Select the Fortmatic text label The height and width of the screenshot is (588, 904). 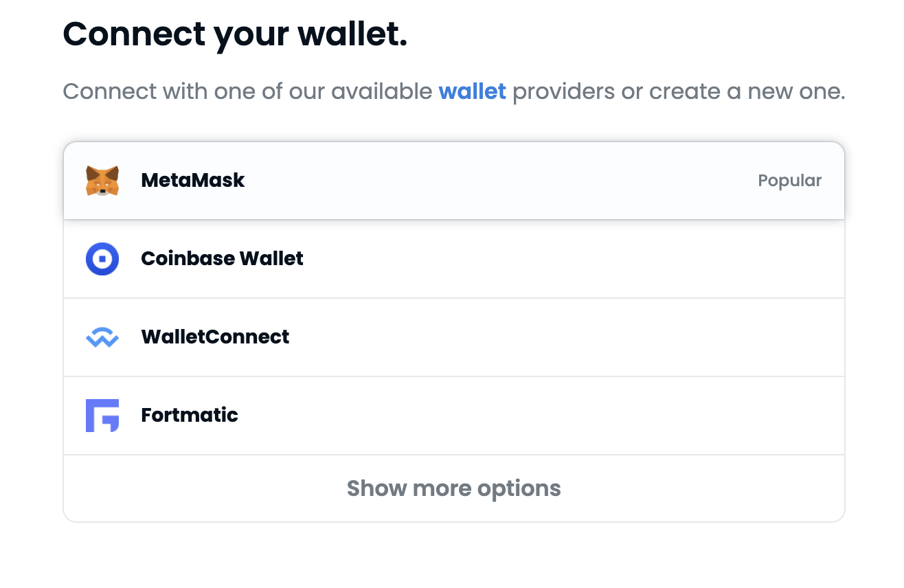[190, 416]
